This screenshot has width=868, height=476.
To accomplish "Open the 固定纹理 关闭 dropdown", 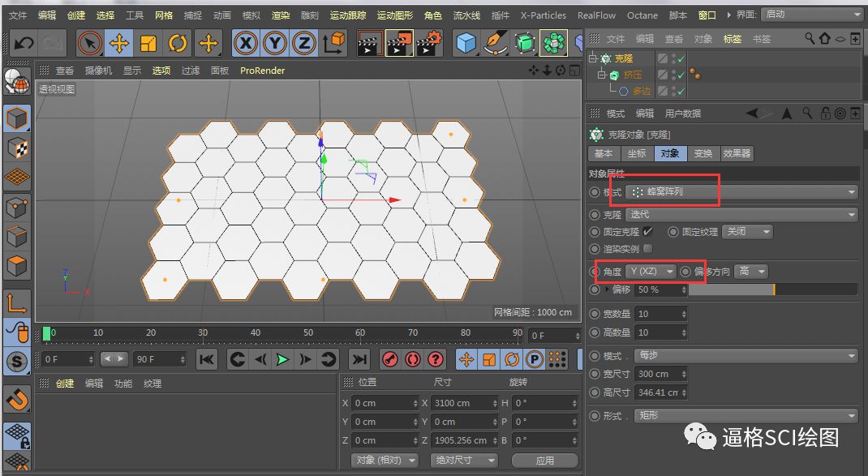I will (x=747, y=231).
